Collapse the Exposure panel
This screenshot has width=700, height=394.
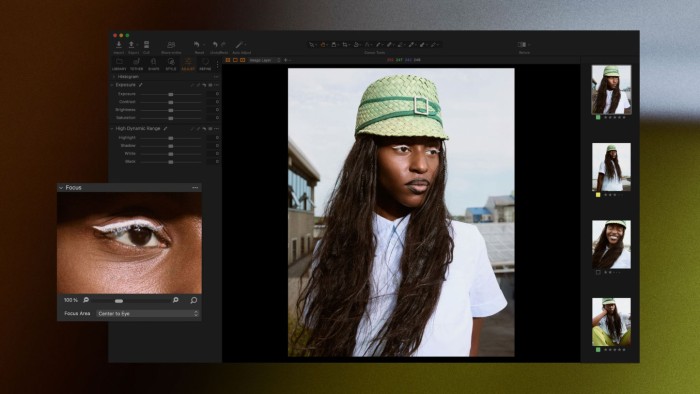tap(112, 85)
